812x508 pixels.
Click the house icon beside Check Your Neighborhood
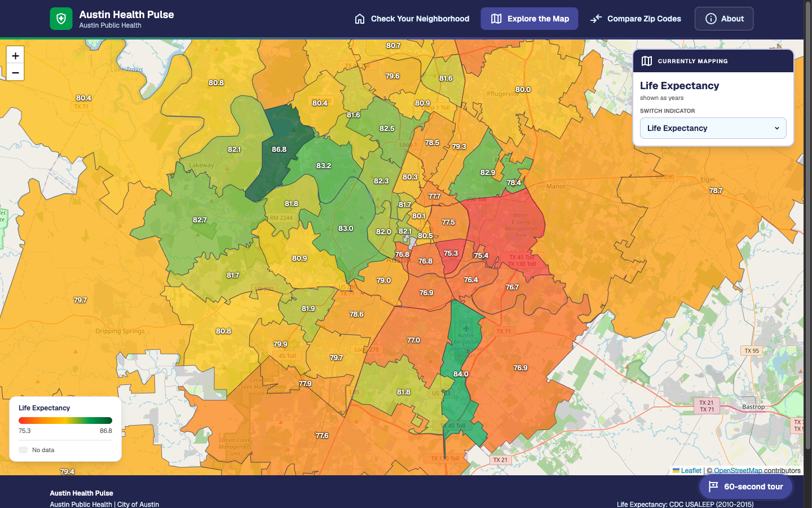(x=360, y=19)
